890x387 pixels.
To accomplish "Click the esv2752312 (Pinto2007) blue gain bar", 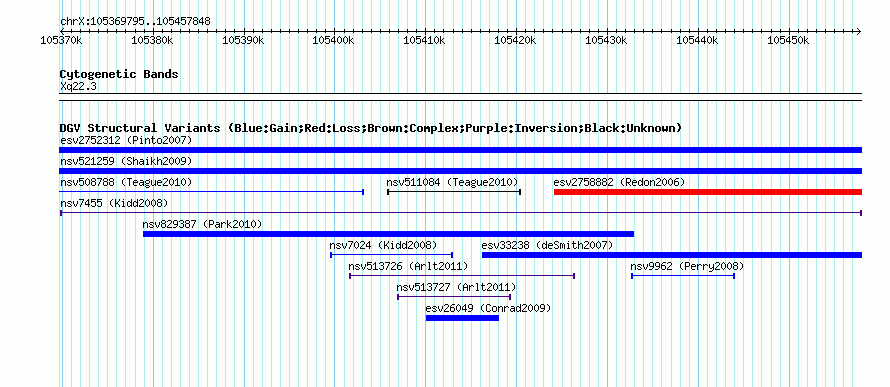I will (x=460, y=150).
